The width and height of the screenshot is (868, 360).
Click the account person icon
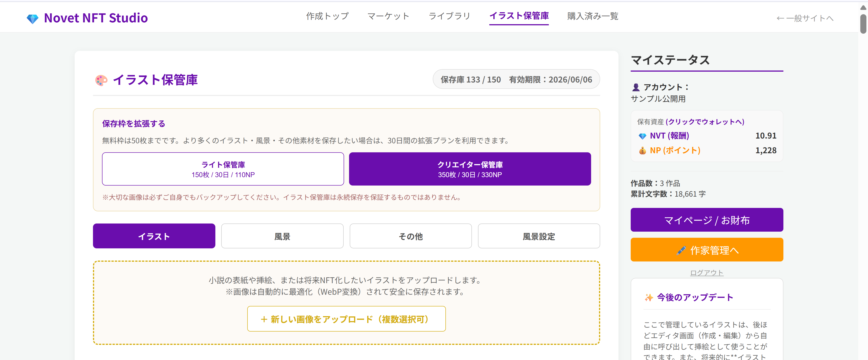pyautogui.click(x=635, y=87)
